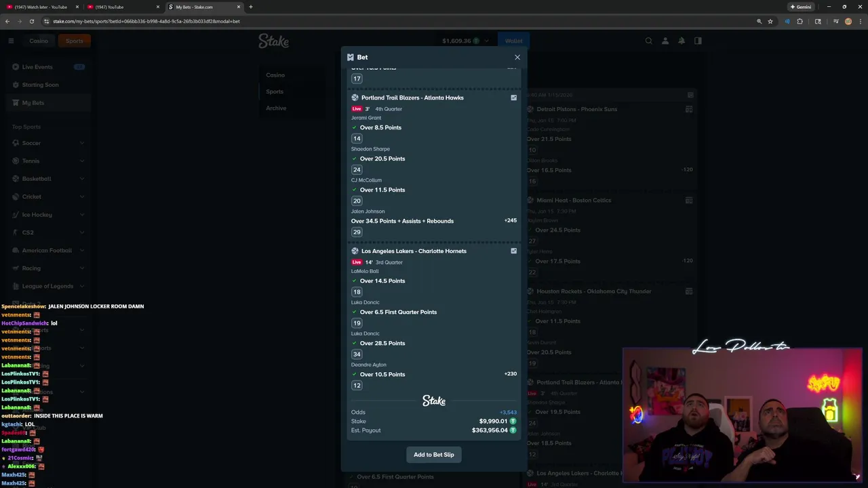Click basketball icon next to Portland Trail Blazers

pos(355,98)
